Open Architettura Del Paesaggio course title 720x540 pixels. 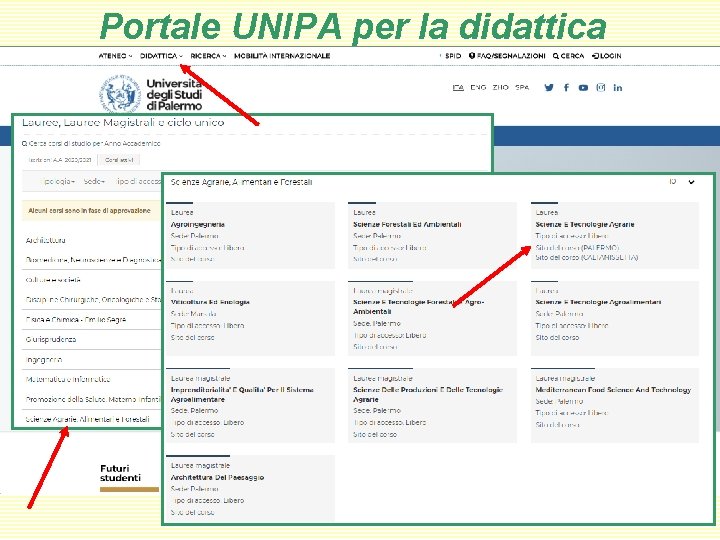tap(217, 478)
